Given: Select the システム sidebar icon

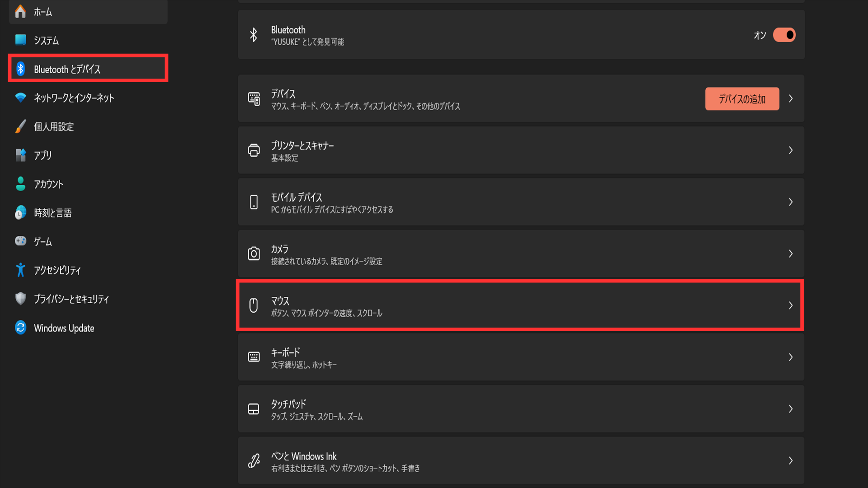Looking at the screenshot, I should [20, 40].
